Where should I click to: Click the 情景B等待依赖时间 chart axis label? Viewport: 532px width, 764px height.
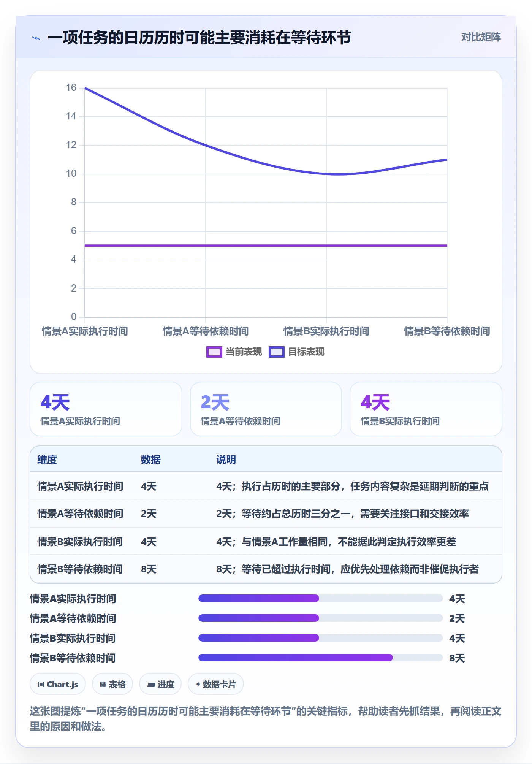[447, 331]
